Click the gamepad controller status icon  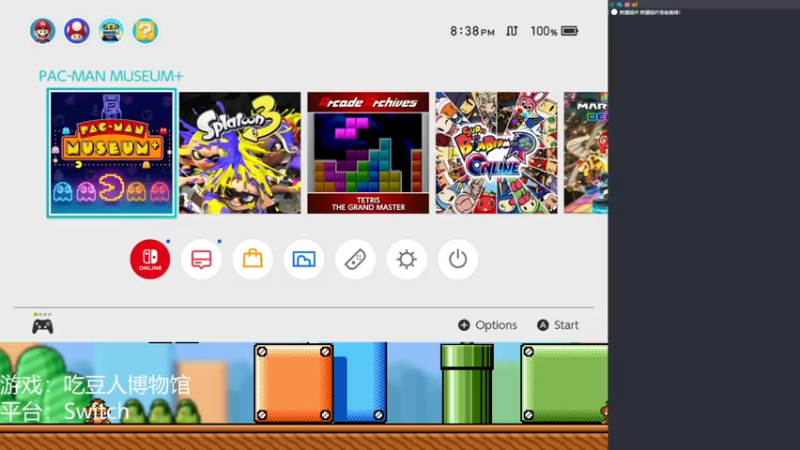point(42,326)
